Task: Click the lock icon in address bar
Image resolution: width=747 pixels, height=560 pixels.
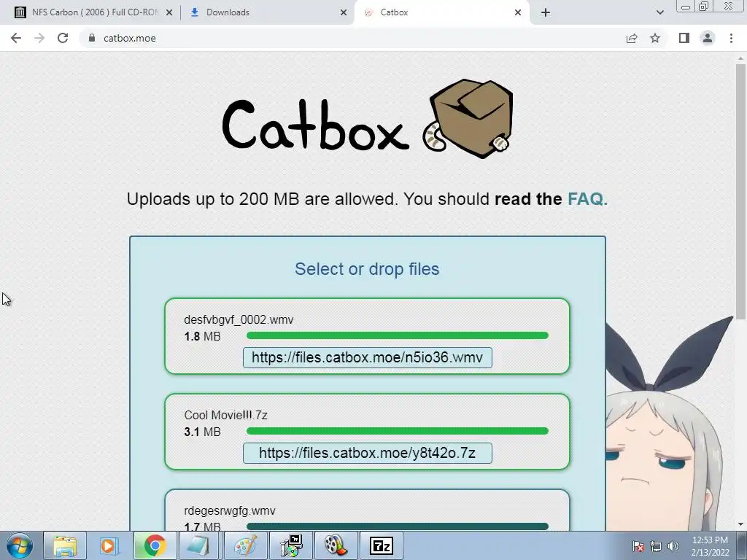Action: [92, 38]
